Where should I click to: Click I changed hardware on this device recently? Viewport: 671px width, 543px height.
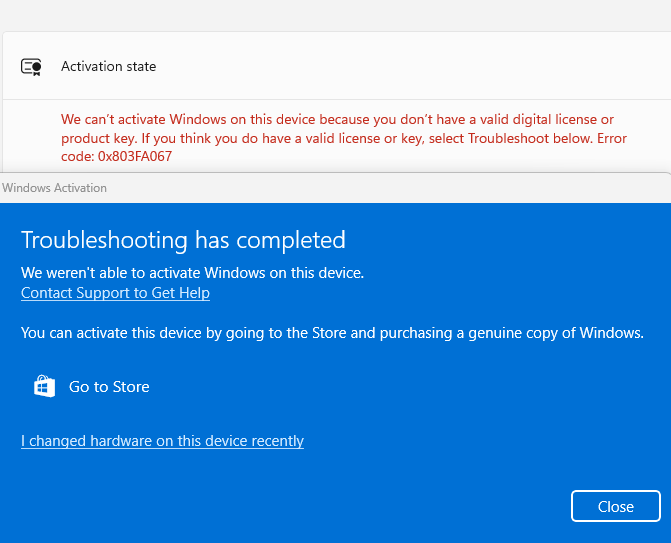pyautogui.click(x=162, y=441)
